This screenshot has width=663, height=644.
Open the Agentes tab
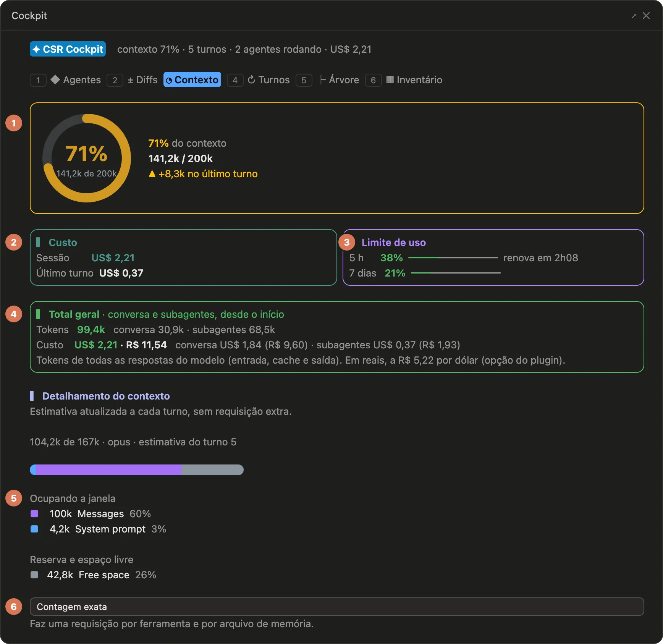pos(76,80)
